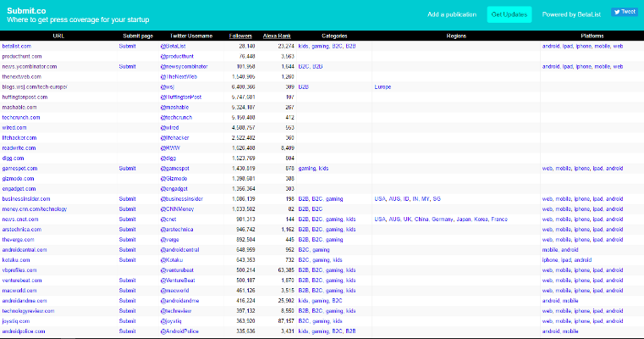Click Submit link in news.cnet.com row
Viewport: 644px width, 339px height.
click(127, 220)
